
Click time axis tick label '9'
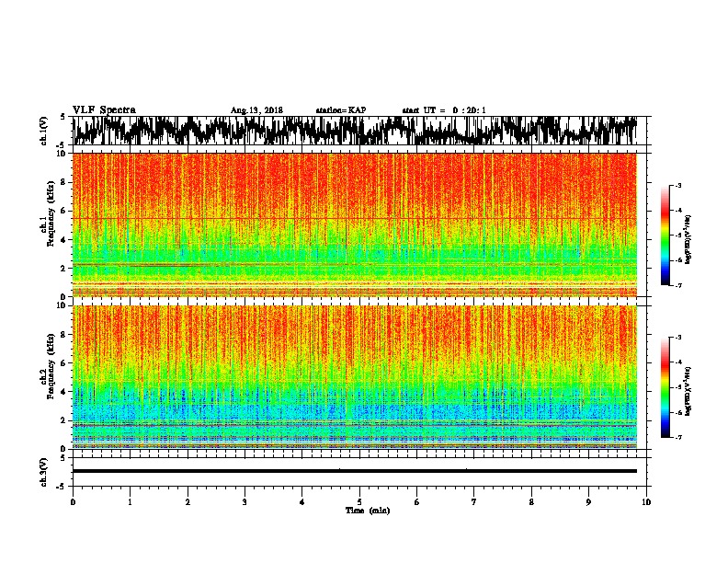588,502
